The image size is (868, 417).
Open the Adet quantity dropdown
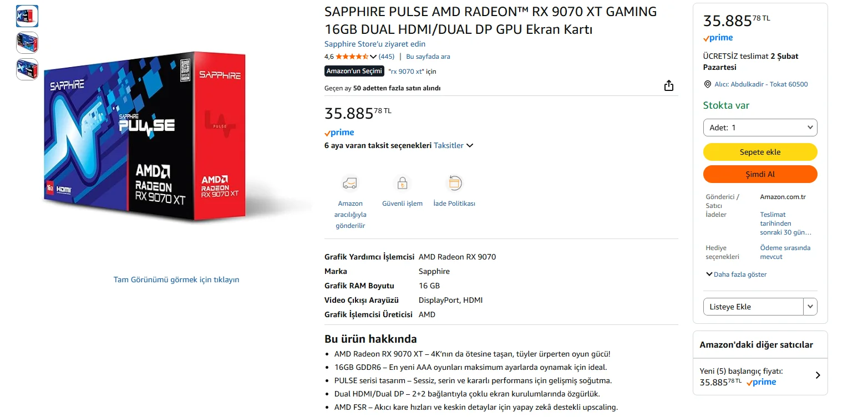[x=760, y=127]
